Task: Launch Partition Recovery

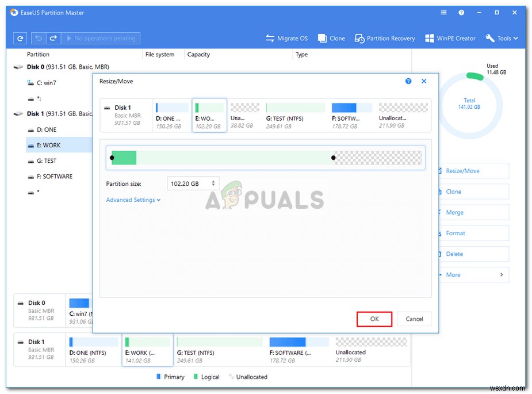Action: (x=385, y=39)
